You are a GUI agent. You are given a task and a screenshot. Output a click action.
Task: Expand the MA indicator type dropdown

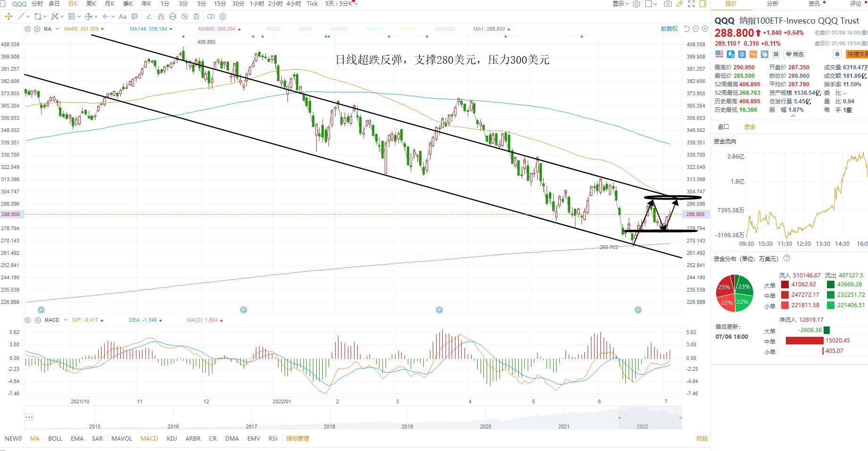tap(58, 29)
